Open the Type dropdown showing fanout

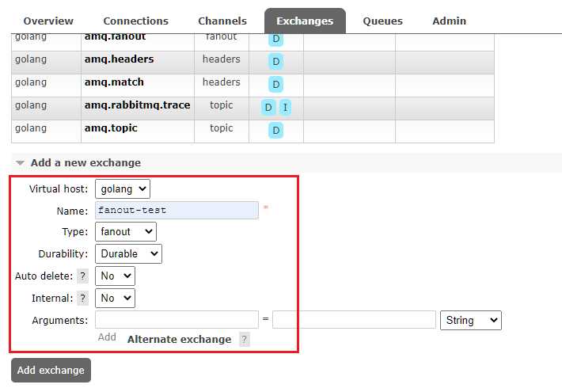pos(126,232)
